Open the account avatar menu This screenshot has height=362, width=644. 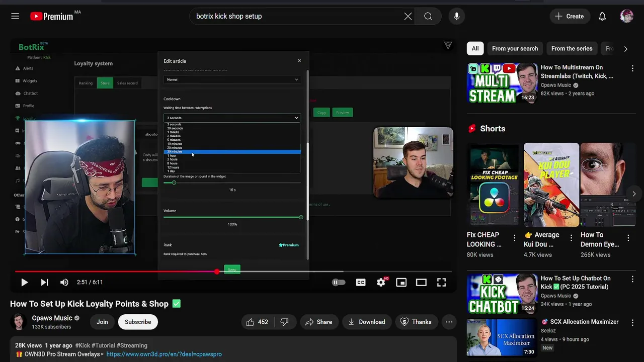tap(626, 16)
